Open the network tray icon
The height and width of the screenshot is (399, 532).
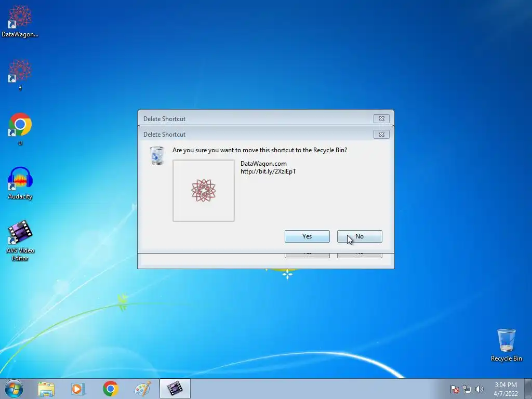coord(467,389)
